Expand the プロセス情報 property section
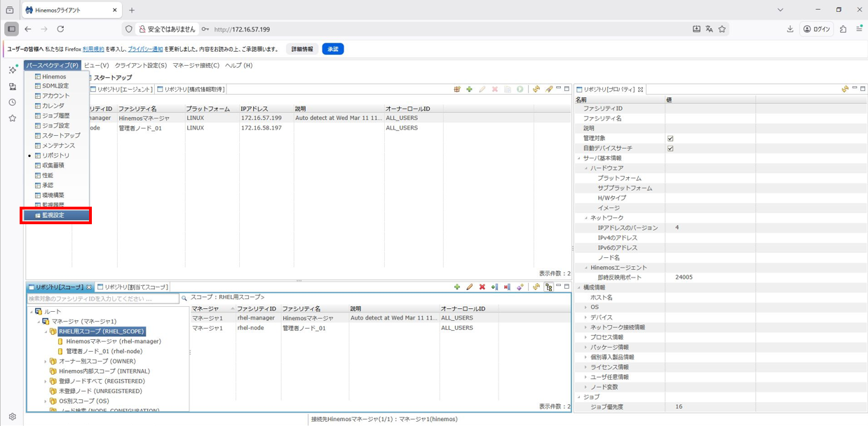Viewport: 868px width, 426px height. click(586, 337)
